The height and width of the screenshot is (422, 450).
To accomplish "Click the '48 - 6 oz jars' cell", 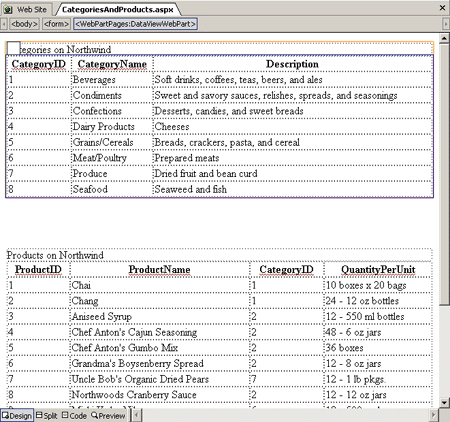I will tap(378, 332).
